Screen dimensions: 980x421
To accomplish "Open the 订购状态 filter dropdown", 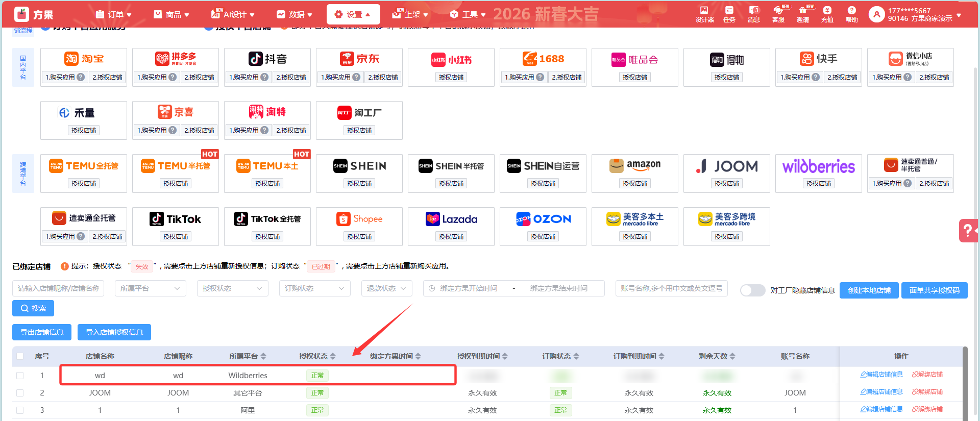I will click(x=315, y=288).
